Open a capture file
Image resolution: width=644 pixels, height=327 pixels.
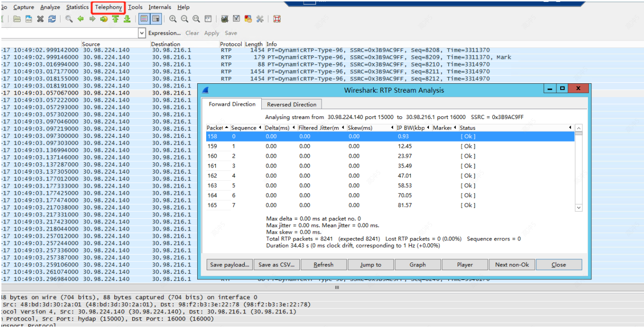coord(16,19)
